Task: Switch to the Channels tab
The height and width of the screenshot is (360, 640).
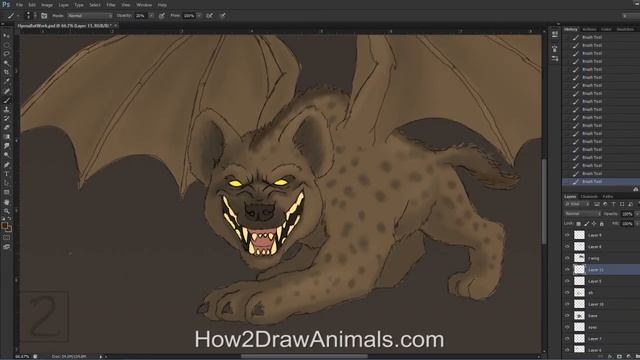Action: pyautogui.click(x=589, y=196)
